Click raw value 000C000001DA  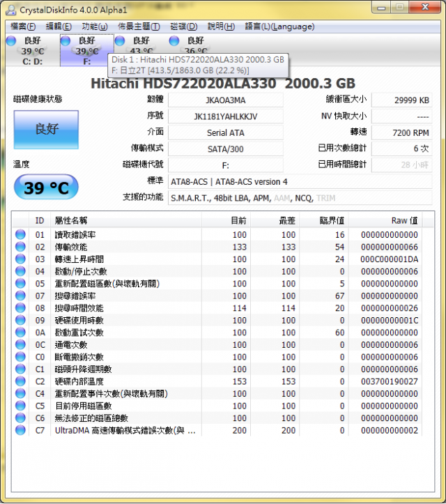pos(389,259)
